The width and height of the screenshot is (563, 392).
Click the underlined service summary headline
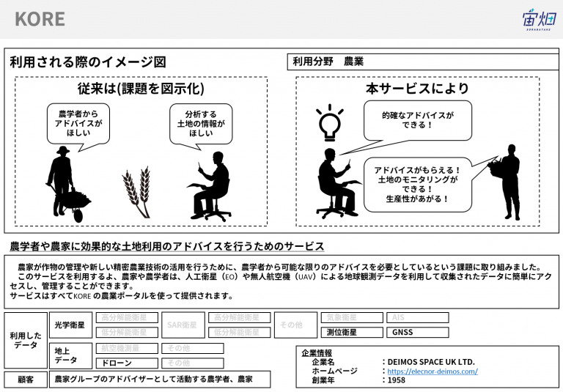click(167, 246)
